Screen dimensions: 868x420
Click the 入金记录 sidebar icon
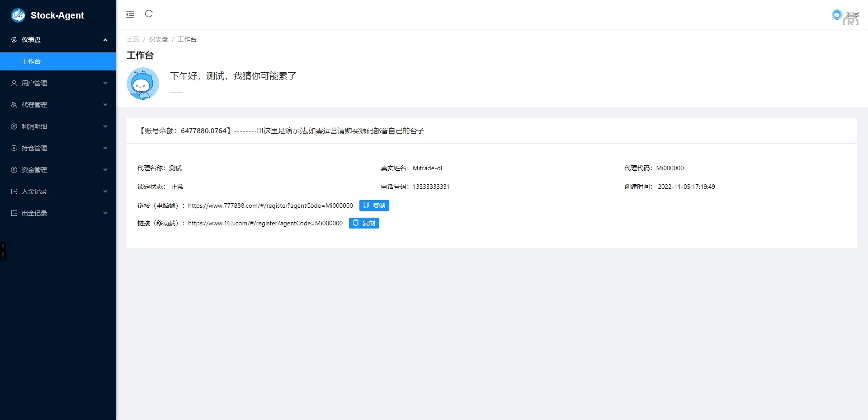pos(14,191)
